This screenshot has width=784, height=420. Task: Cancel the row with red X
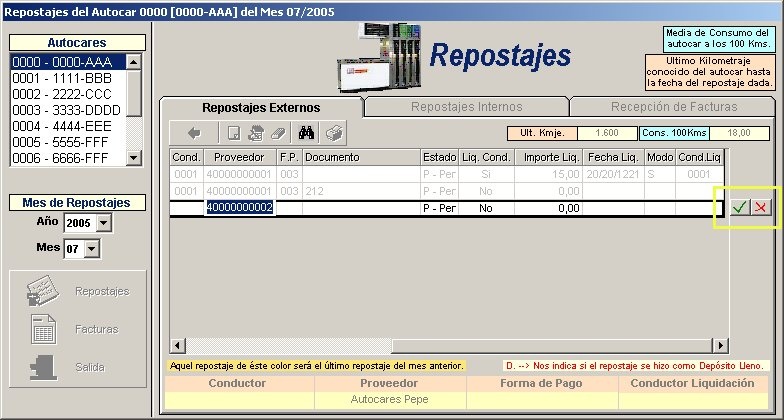pyautogui.click(x=760, y=207)
